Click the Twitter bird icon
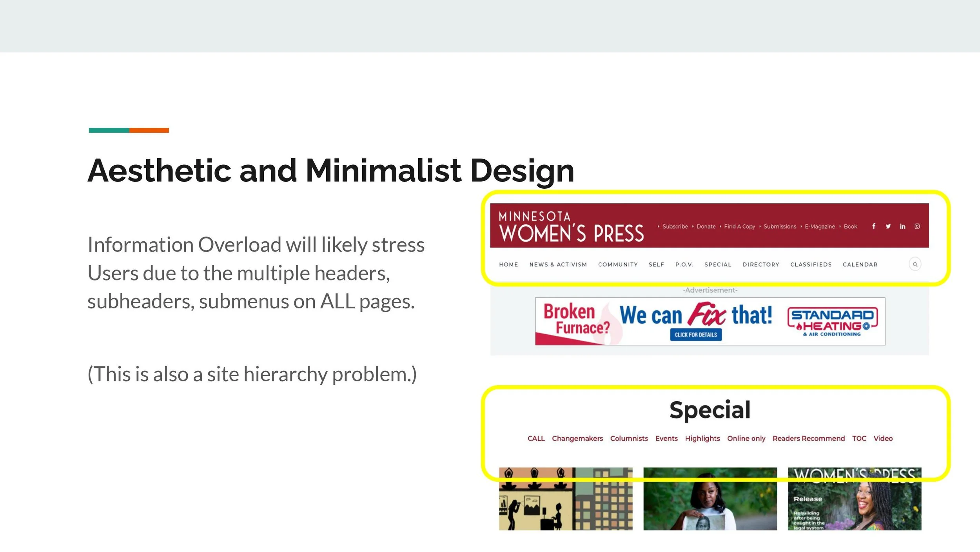Screen dimensions: 980x552 click(888, 226)
